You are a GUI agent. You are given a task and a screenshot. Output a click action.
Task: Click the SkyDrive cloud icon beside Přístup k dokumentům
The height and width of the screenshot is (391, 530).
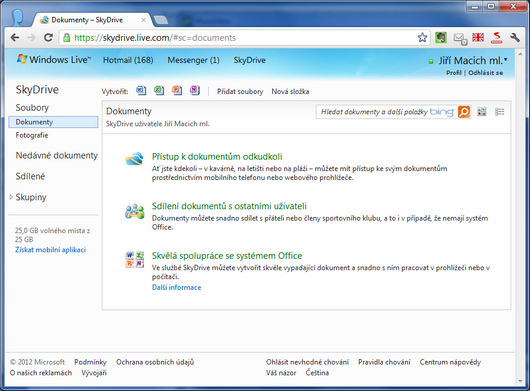[x=135, y=158]
